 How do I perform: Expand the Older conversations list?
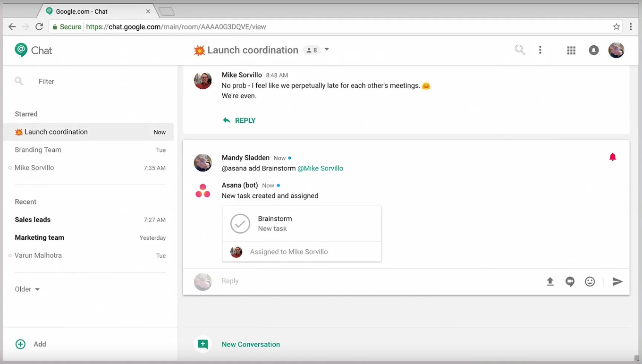click(x=27, y=289)
